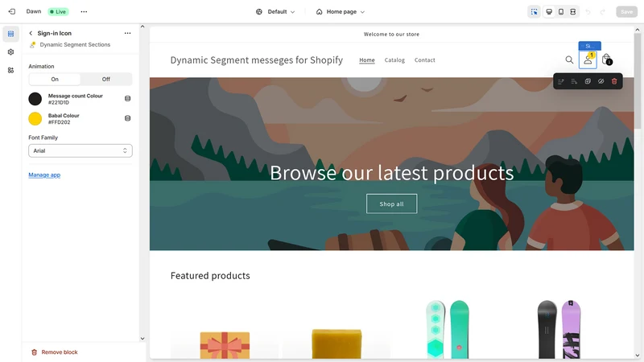
Task: Switch to fullscreen preview
Action: pos(573,11)
